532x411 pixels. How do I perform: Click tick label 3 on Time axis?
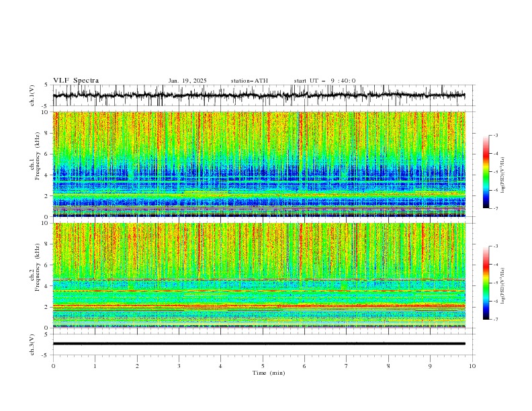click(x=179, y=366)
